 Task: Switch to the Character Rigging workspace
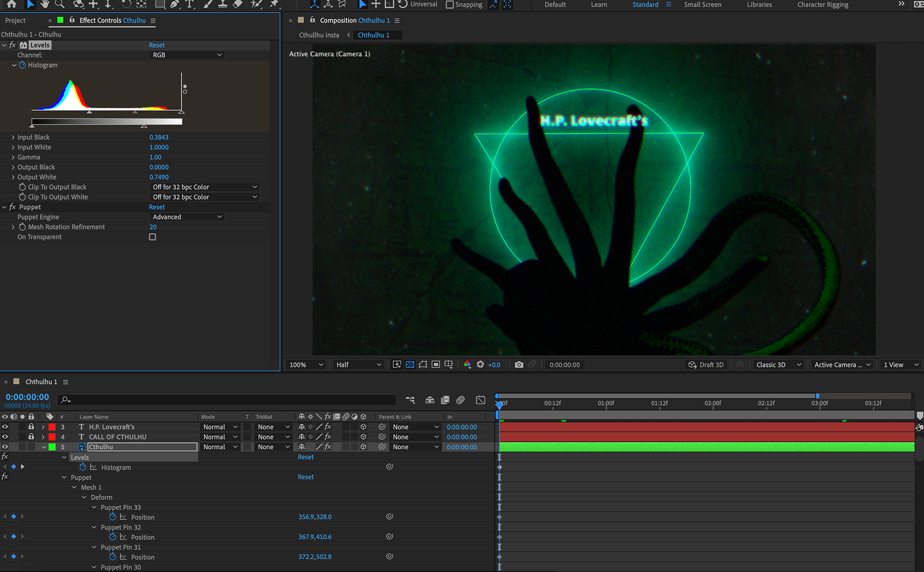click(x=822, y=4)
